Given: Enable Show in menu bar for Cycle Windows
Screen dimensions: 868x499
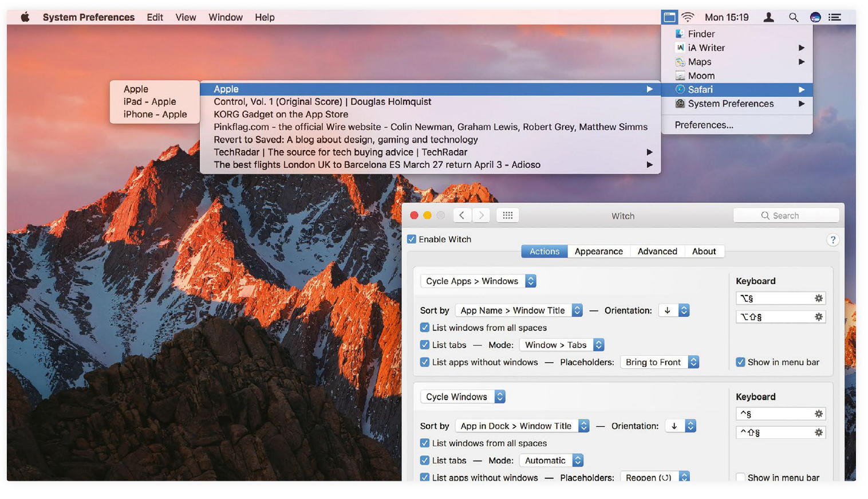Looking at the screenshot, I should pyautogui.click(x=740, y=477).
